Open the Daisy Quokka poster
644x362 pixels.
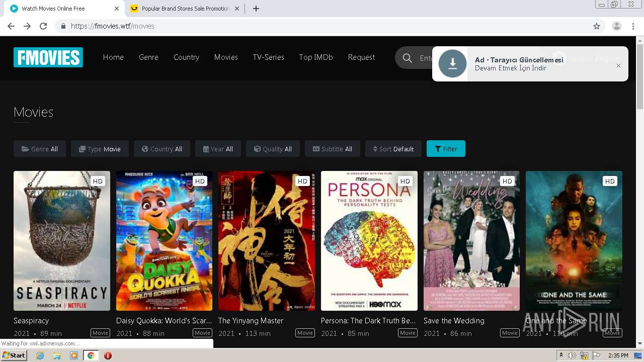[x=164, y=241]
